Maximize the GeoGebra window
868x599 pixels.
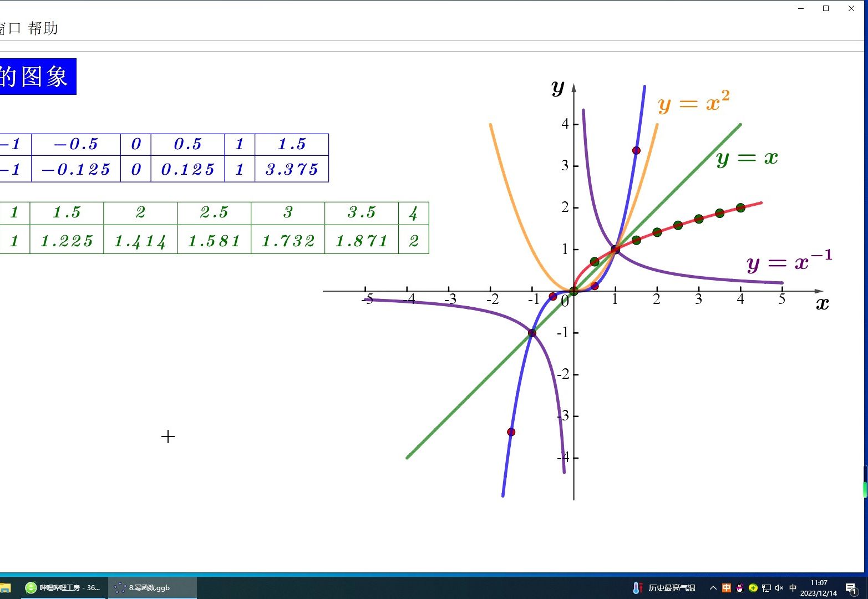pyautogui.click(x=826, y=8)
